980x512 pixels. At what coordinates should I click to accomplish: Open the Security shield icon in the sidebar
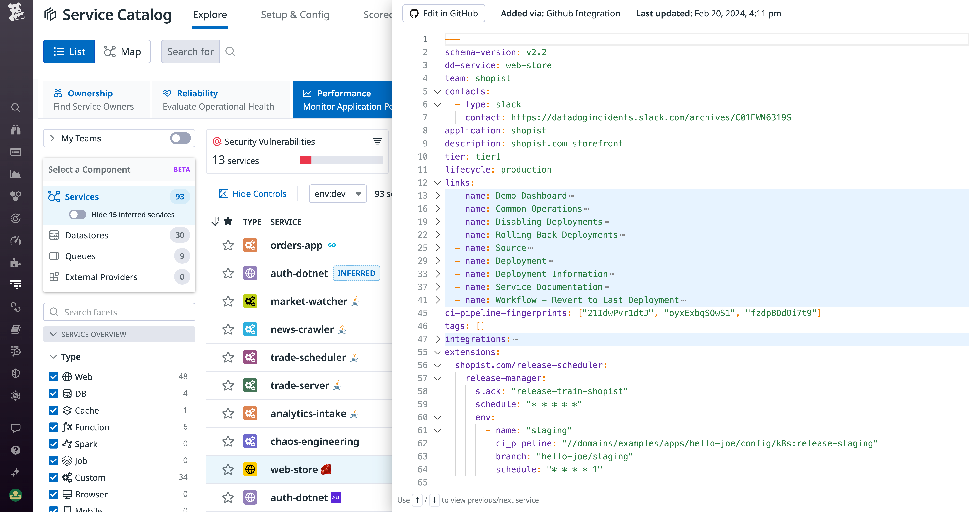(16, 373)
